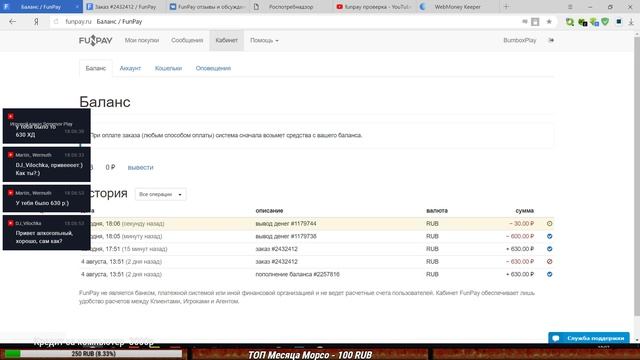Viewport: 640px width, 360px height.
Task: Open the browser hamburger menu
Action: (x=570, y=7)
